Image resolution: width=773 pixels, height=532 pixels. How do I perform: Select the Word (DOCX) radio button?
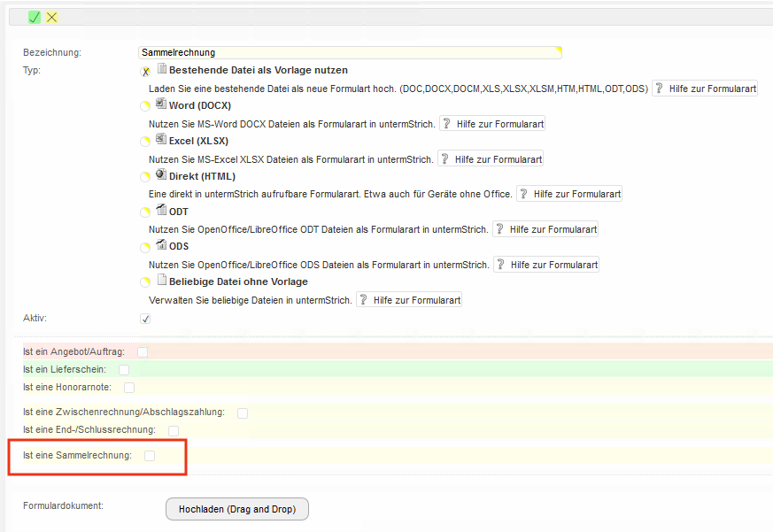click(x=145, y=106)
